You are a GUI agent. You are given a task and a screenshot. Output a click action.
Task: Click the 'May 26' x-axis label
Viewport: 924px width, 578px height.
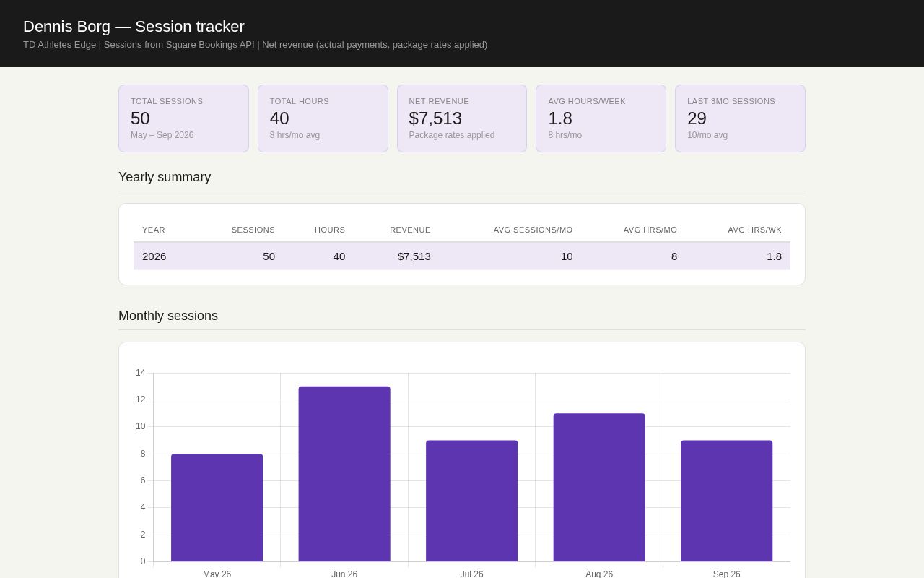pos(217,574)
